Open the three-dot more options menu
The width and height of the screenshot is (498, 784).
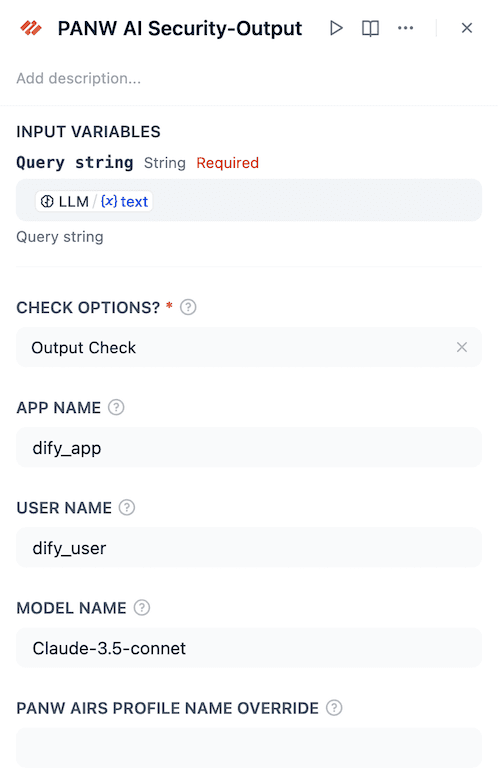click(406, 28)
